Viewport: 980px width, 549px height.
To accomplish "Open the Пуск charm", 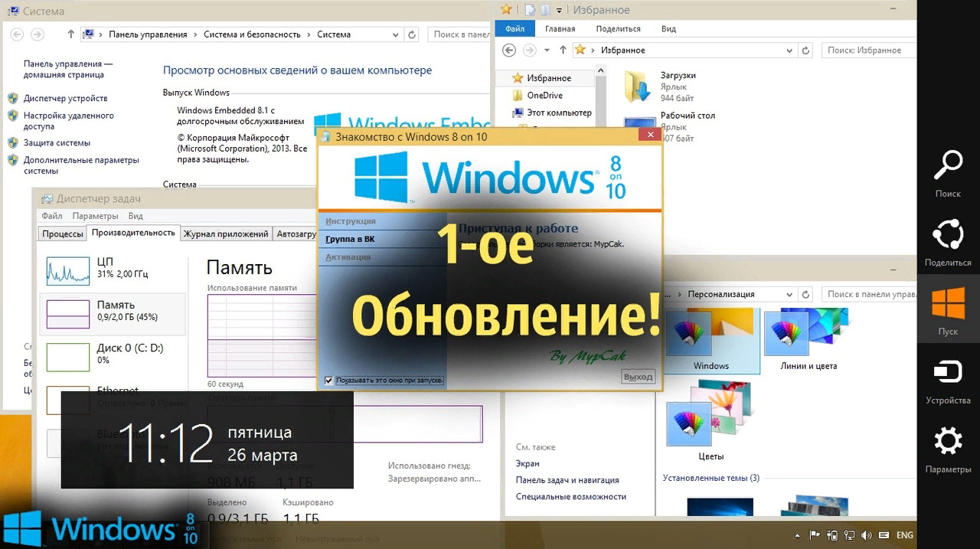I will [948, 309].
